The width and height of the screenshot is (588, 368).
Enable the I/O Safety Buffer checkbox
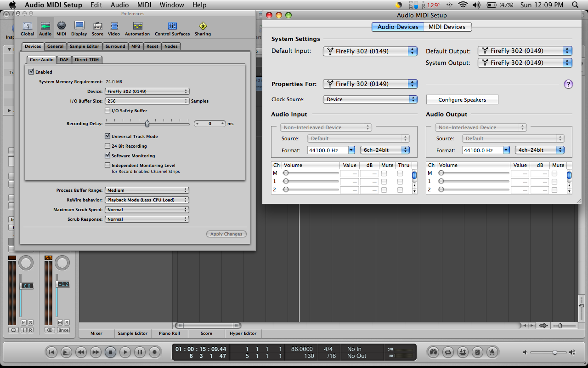click(x=107, y=110)
